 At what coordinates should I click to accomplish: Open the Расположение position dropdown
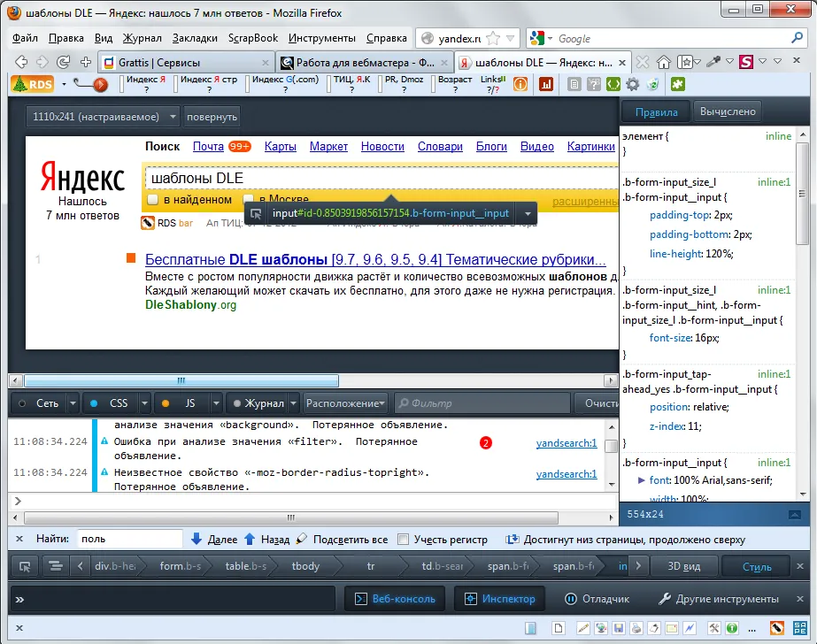345,403
